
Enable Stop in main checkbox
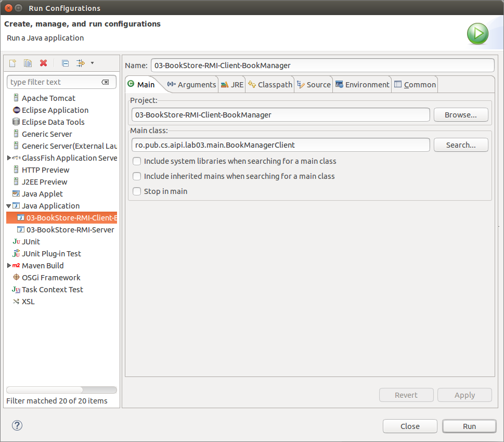click(137, 191)
